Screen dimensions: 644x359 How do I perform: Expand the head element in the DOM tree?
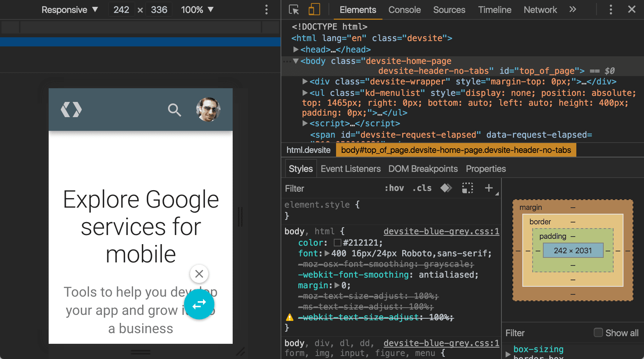(x=296, y=49)
